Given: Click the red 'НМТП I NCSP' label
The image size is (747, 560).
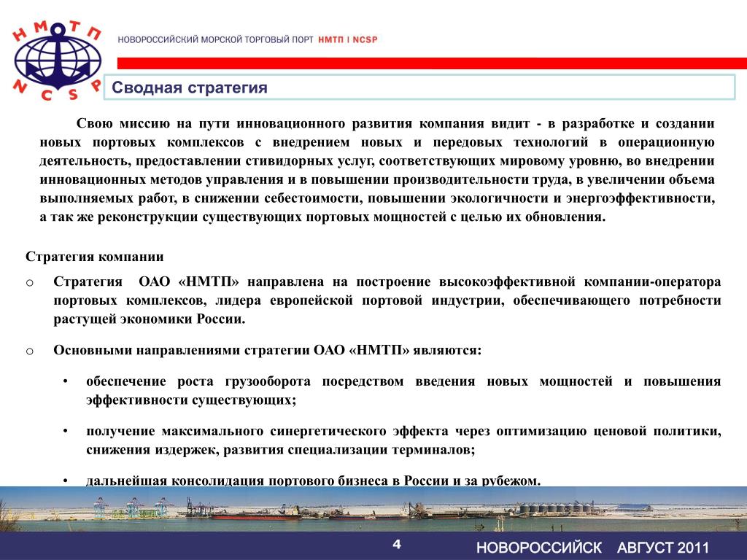Looking at the screenshot, I should click(347, 40).
